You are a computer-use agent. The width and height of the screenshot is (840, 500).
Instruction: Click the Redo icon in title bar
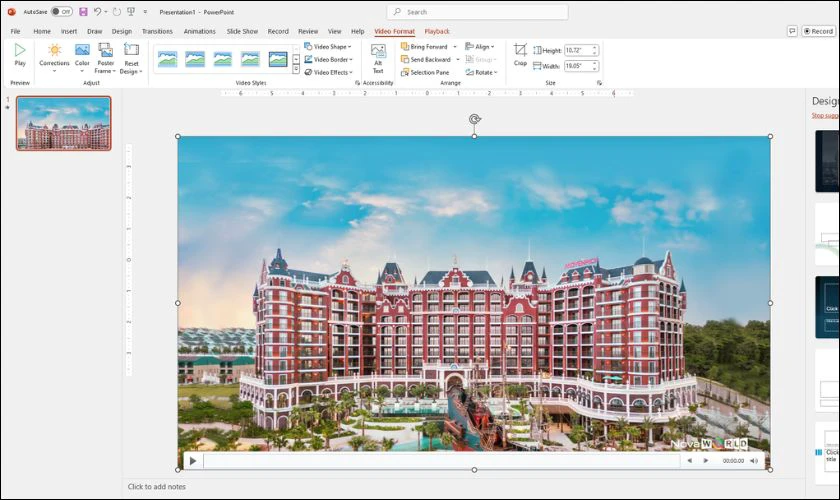(x=117, y=12)
